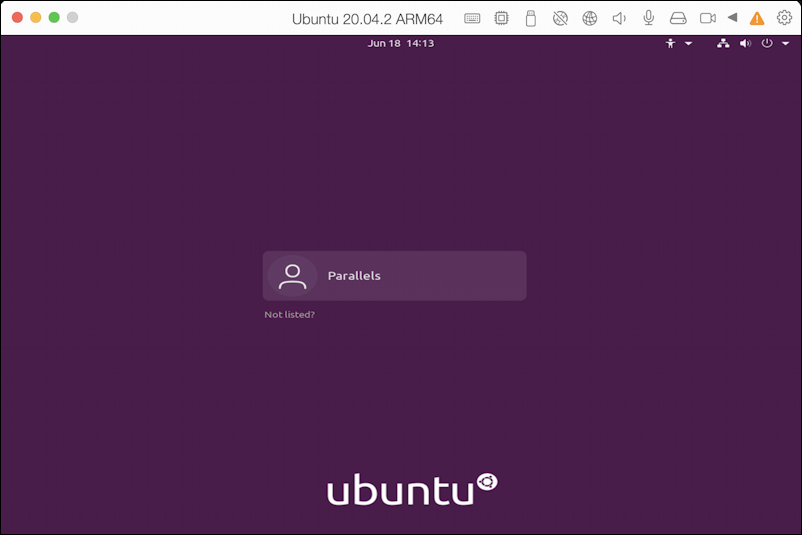This screenshot has height=535, width=802.
Task: Open the Jun 18 14:13 clock menu
Action: click(x=400, y=43)
